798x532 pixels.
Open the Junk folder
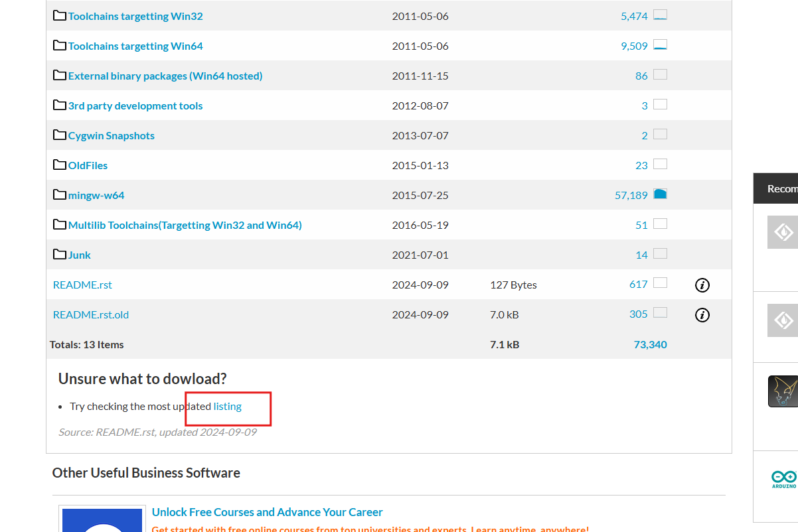[x=80, y=255]
